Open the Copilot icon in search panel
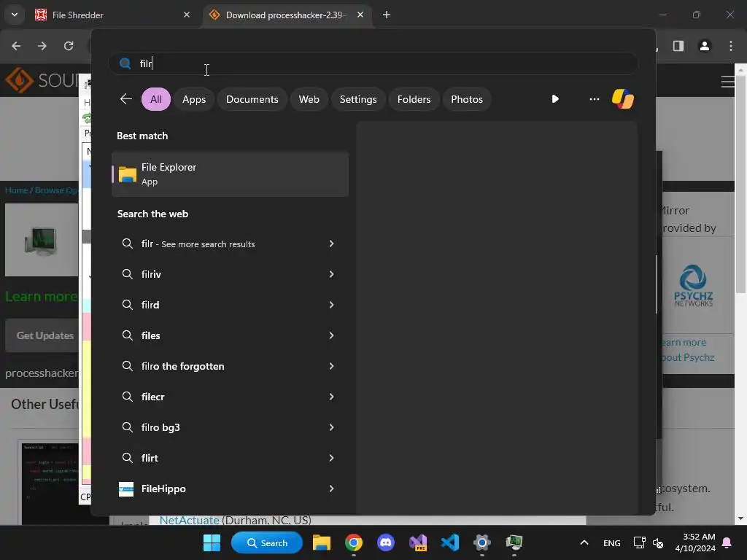 623,99
